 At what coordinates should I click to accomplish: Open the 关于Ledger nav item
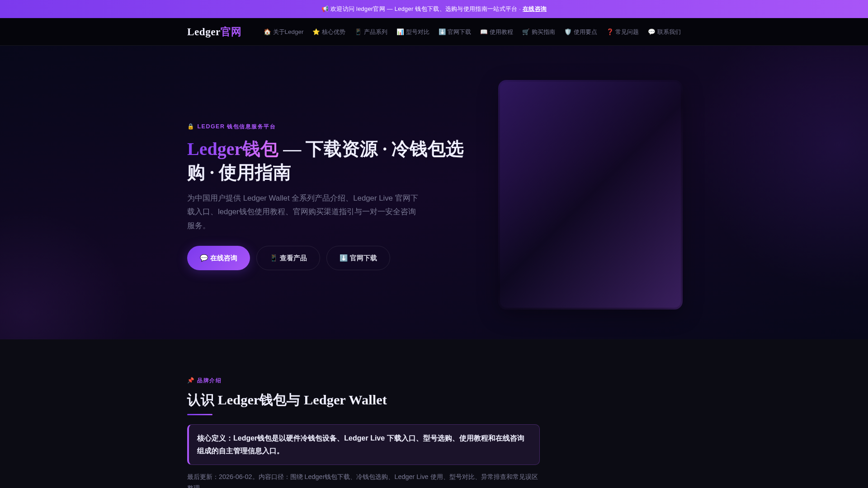coord(283,32)
